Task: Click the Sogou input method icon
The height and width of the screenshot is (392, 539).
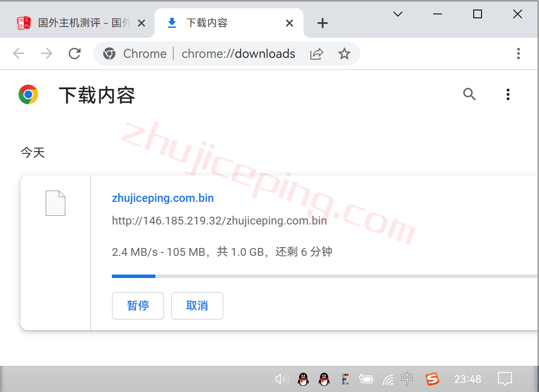Action: tap(432, 379)
